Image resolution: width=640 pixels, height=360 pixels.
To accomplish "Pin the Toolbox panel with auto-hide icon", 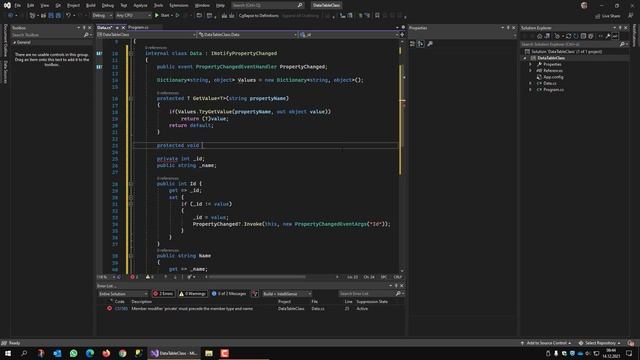I will coord(84,28).
